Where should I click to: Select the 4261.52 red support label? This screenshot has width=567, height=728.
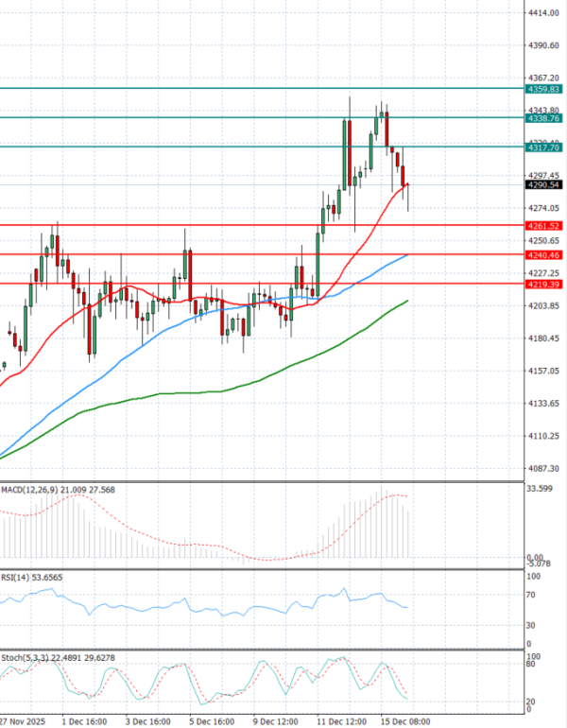544,226
